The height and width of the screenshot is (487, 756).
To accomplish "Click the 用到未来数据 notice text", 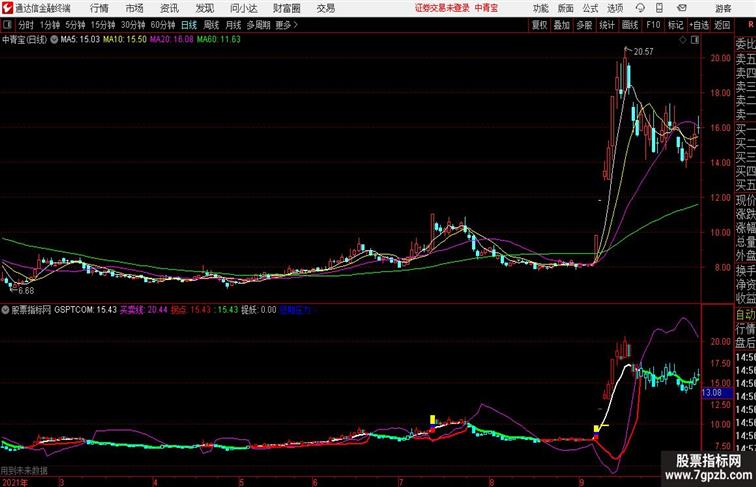I will [x=24, y=470].
